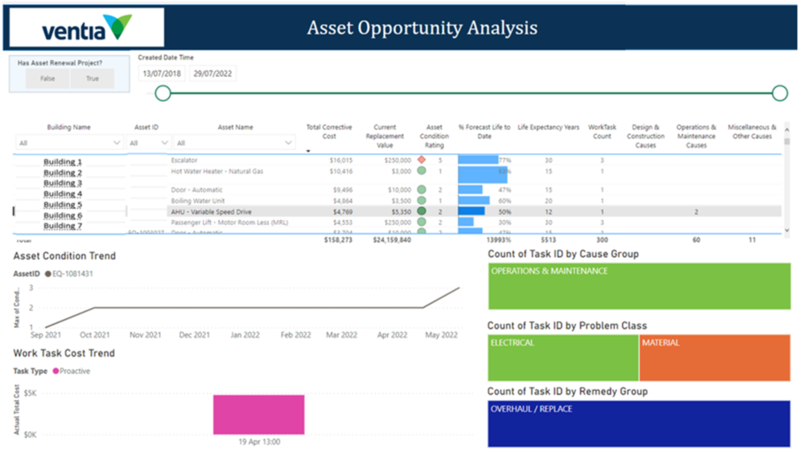Image resolution: width=800 pixels, height=451 pixels.
Task: Click the left handle of date slider
Action: (163, 93)
